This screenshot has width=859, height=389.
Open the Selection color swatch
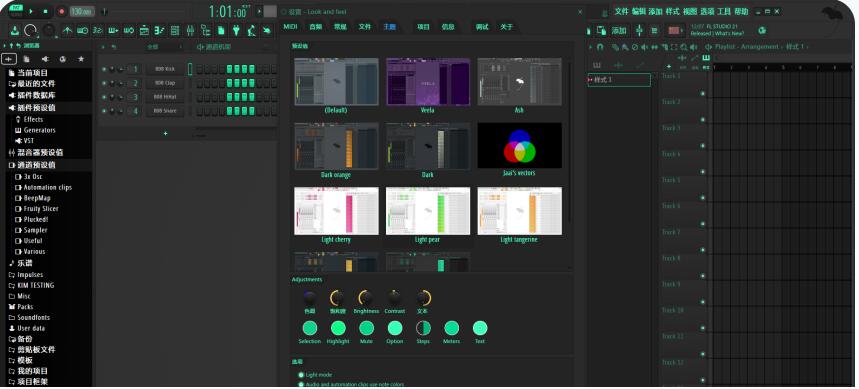pos(310,328)
